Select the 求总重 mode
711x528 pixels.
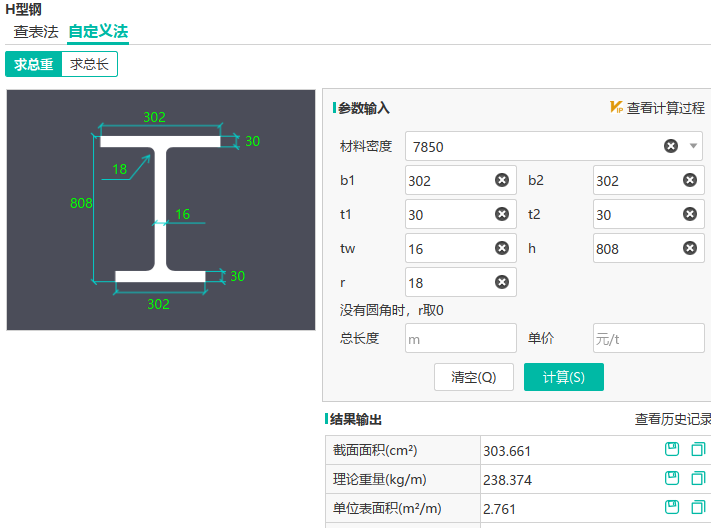tap(33, 64)
